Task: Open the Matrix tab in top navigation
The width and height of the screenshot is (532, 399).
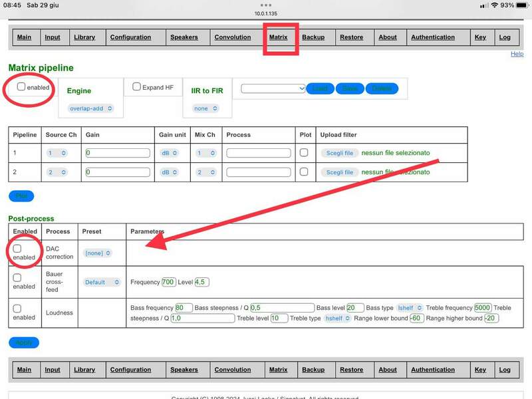Action: click(x=279, y=37)
